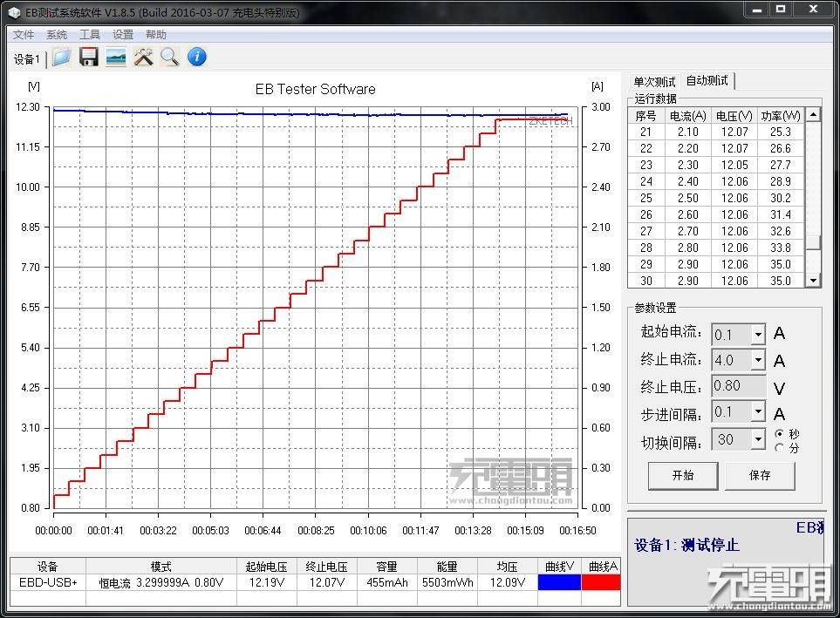Click the EB Tester application icon in titlebar
The height and width of the screenshot is (618, 840).
[12, 12]
